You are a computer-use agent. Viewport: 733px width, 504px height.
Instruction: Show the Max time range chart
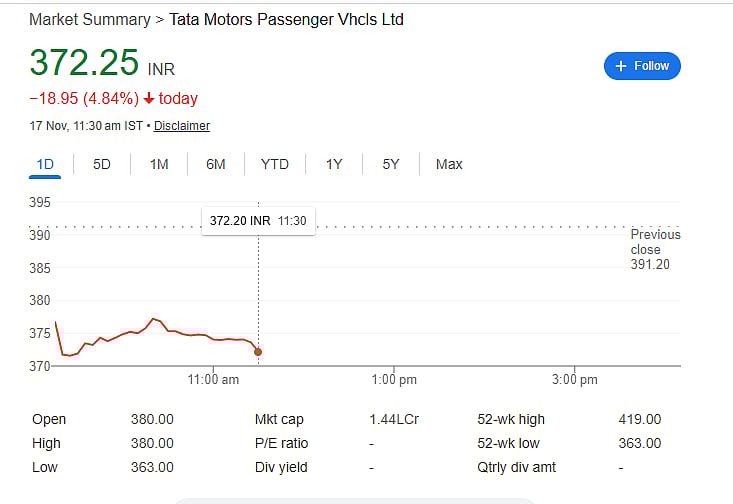tap(449, 164)
